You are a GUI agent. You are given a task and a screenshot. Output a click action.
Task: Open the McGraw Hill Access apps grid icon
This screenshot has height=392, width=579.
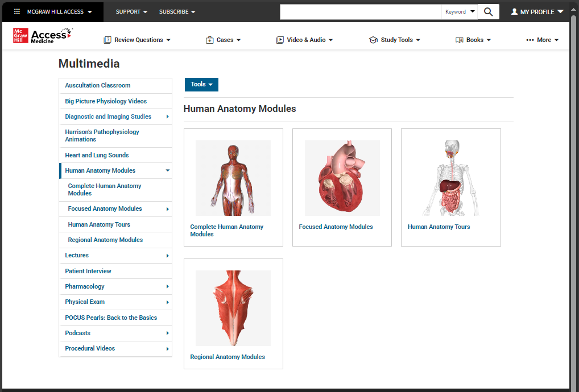point(16,12)
